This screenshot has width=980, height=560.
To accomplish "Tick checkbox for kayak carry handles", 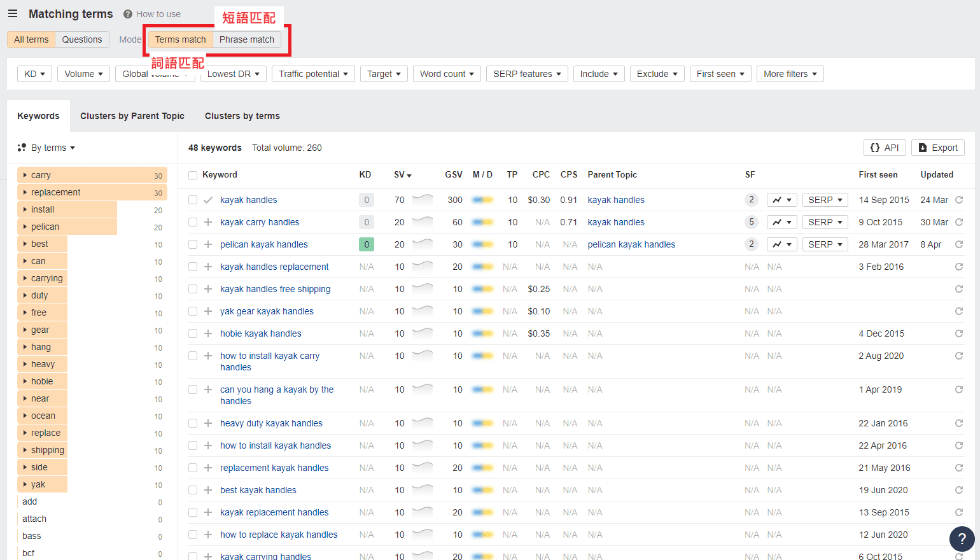I will (193, 222).
